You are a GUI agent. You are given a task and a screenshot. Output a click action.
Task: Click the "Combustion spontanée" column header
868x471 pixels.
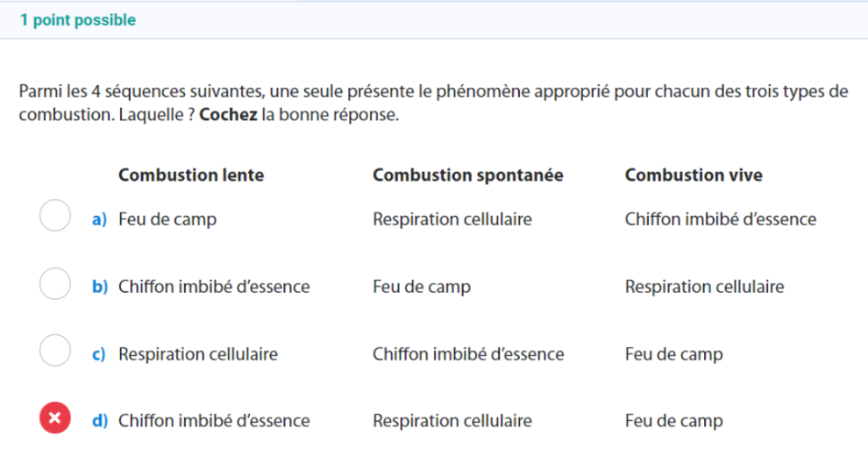tap(467, 175)
